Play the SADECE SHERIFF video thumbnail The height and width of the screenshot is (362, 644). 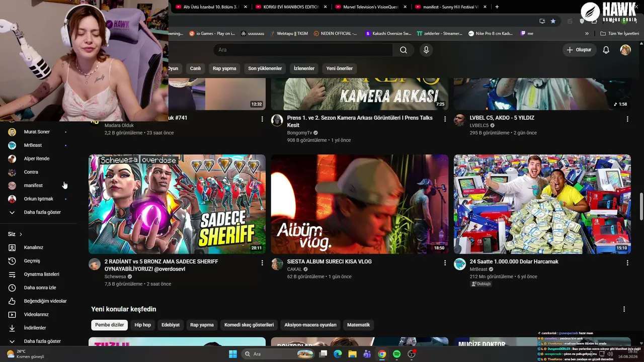177,204
